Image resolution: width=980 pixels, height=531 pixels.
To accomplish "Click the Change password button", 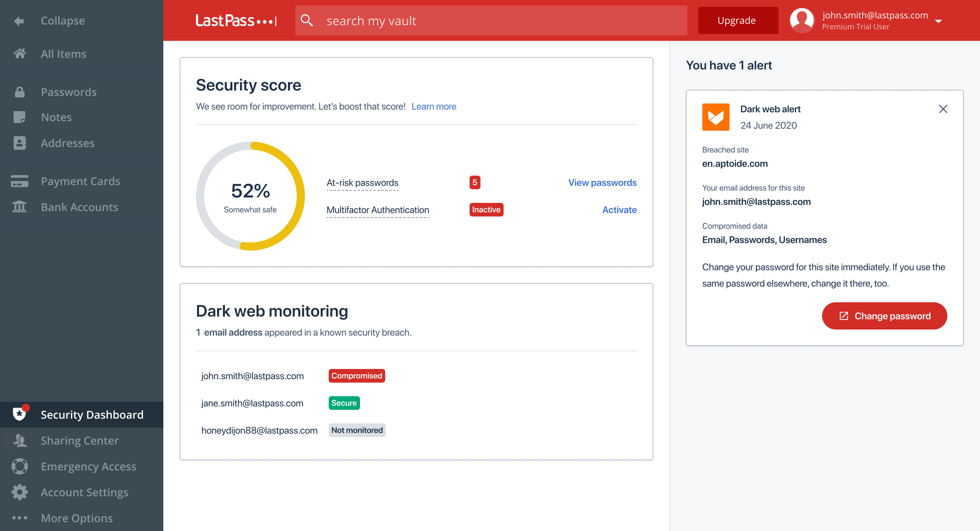I will [884, 316].
